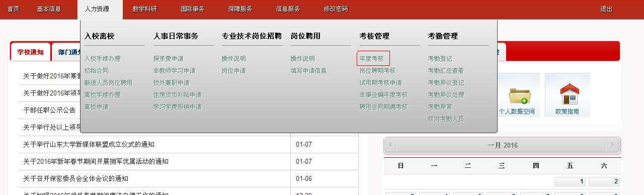Open 试用期考核申请 link

point(381,82)
